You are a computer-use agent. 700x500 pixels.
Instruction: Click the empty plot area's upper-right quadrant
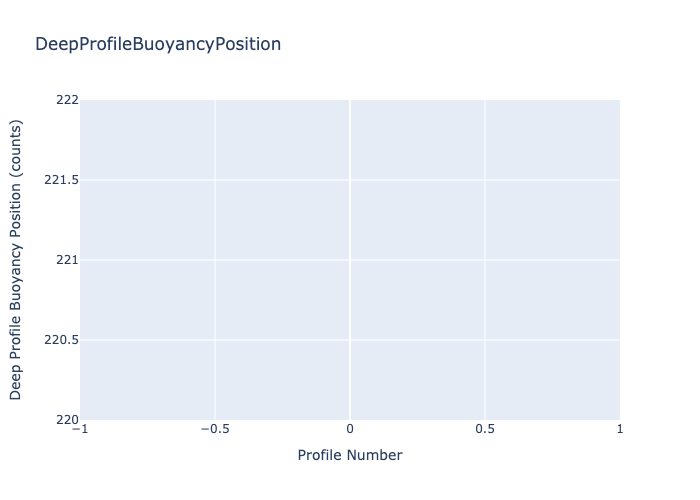pos(550,140)
